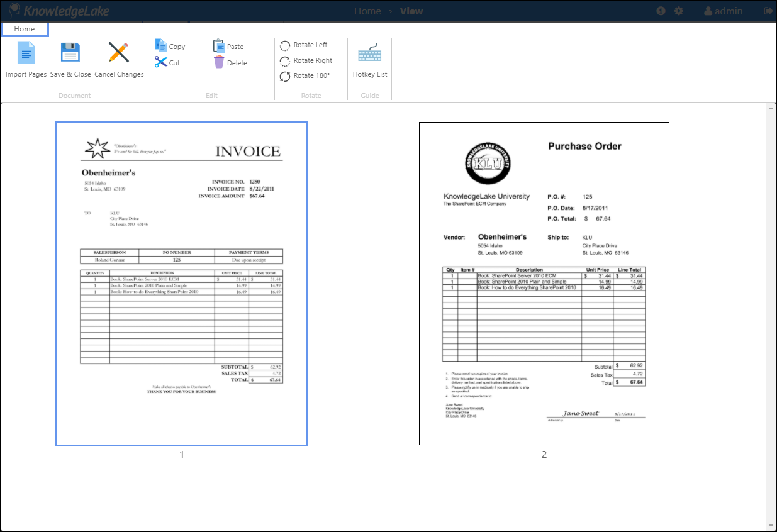The image size is (777, 532).
Task: Click the Save & Close floppy disk icon
Action: (70, 52)
